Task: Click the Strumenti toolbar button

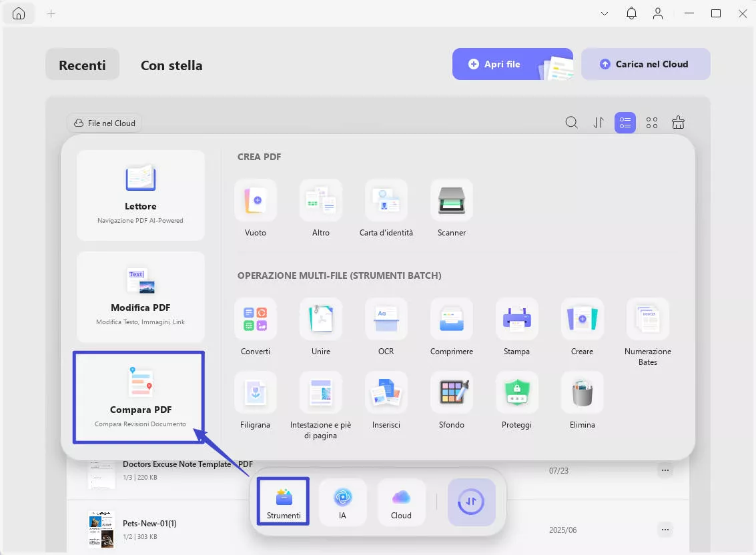Action: coord(284,502)
